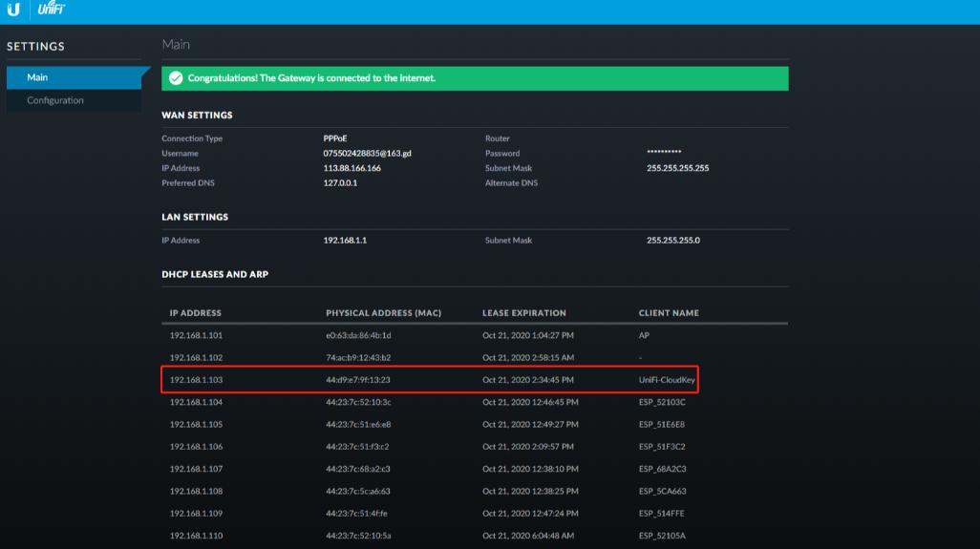
Task: Click client name ESP_514FFE
Action: (661, 514)
